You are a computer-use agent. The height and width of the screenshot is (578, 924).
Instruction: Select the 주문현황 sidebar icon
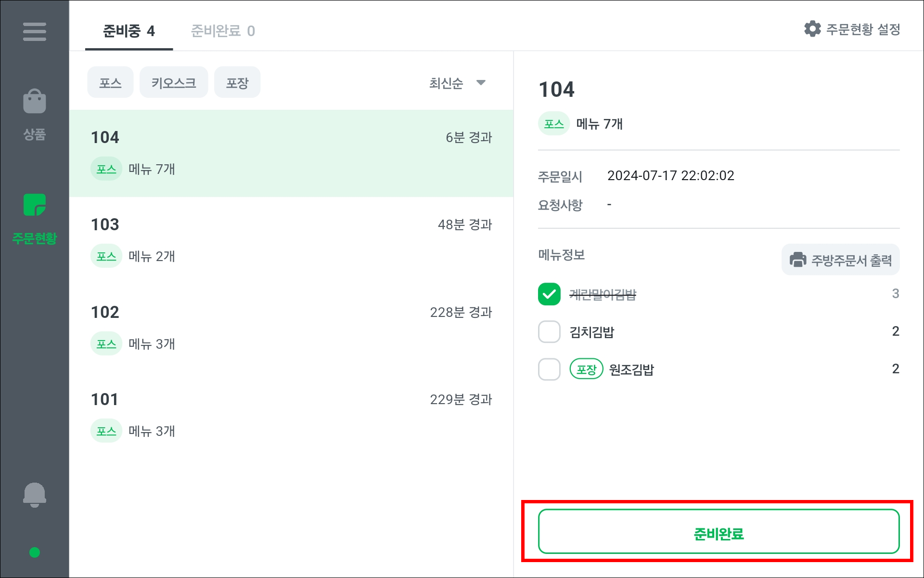pyautogui.click(x=34, y=205)
